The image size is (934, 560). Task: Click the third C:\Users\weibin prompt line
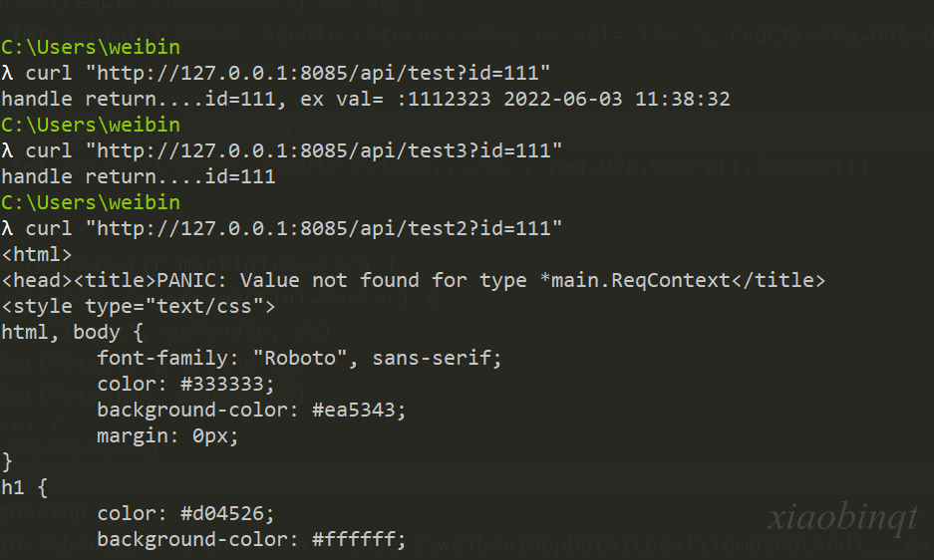click(91, 202)
